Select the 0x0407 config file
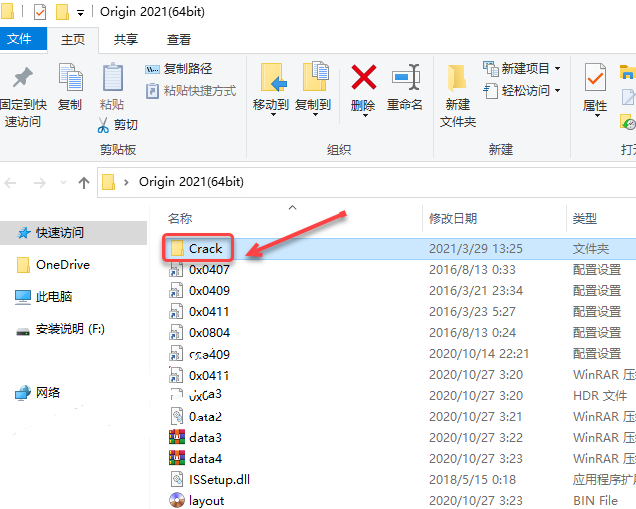Image resolution: width=636 pixels, height=509 pixels. (209, 269)
